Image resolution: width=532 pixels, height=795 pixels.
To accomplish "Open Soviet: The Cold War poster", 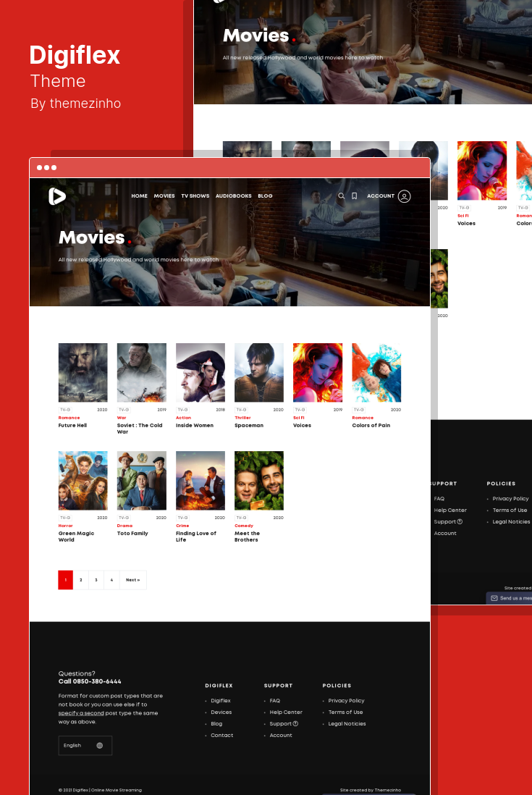I will click(142, 373).
